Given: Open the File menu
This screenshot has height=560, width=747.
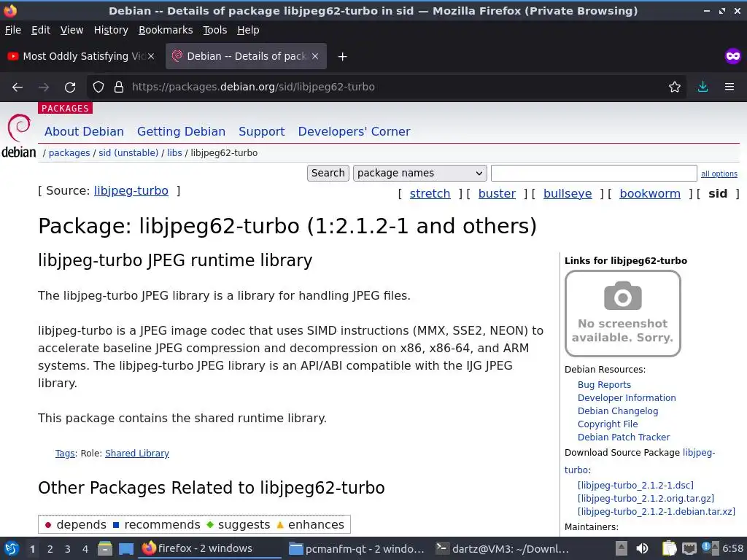Looking at the screenshot, I should point(13,30).
